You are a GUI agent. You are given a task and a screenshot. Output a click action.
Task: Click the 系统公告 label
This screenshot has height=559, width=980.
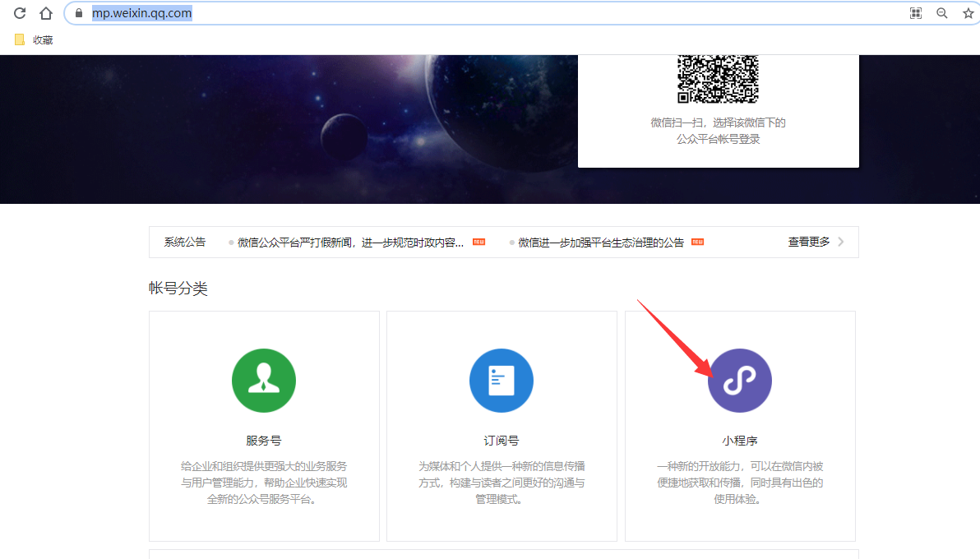[185, 242]
